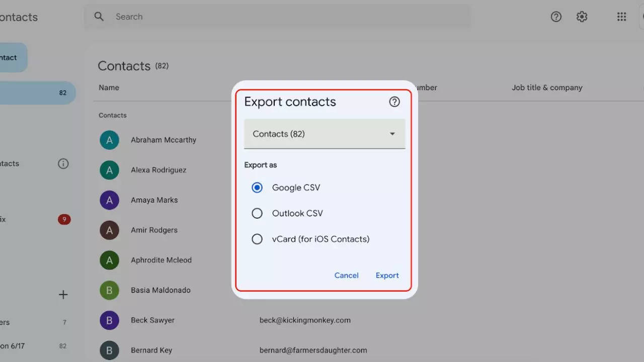Open contact Amaya Marks
644x362 pixels.
tap(154, 200)
